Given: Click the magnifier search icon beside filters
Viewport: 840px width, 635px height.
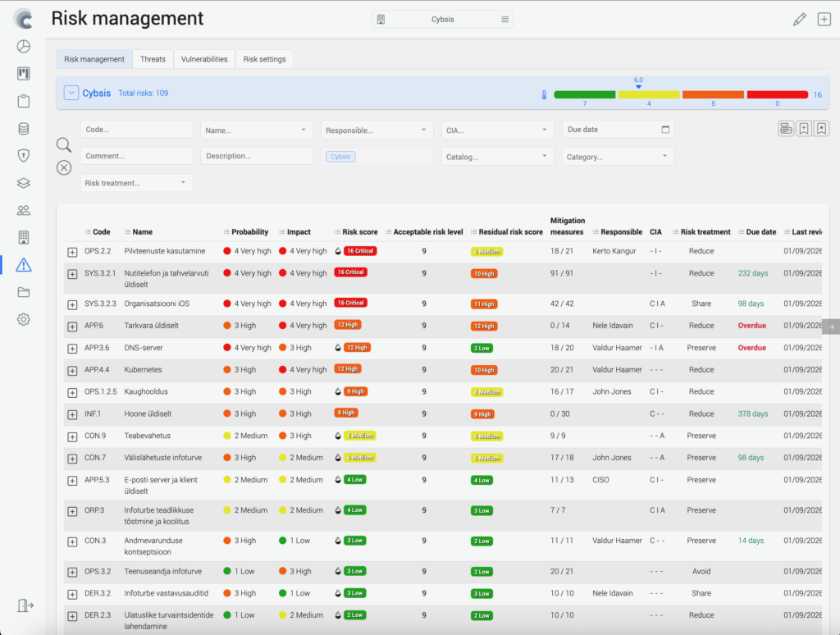Looking at the screenshot, I should point(64,145).
